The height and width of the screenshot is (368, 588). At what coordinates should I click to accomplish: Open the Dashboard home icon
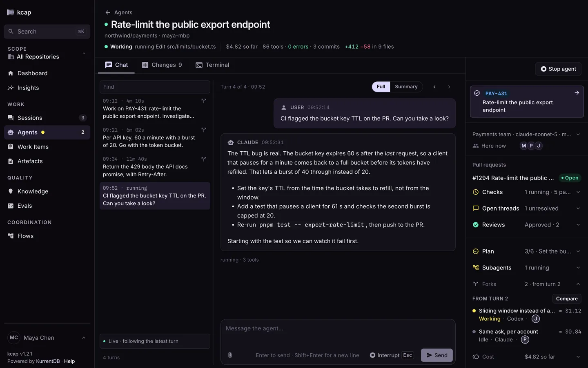pyautogui.click(x=11, y=73)
